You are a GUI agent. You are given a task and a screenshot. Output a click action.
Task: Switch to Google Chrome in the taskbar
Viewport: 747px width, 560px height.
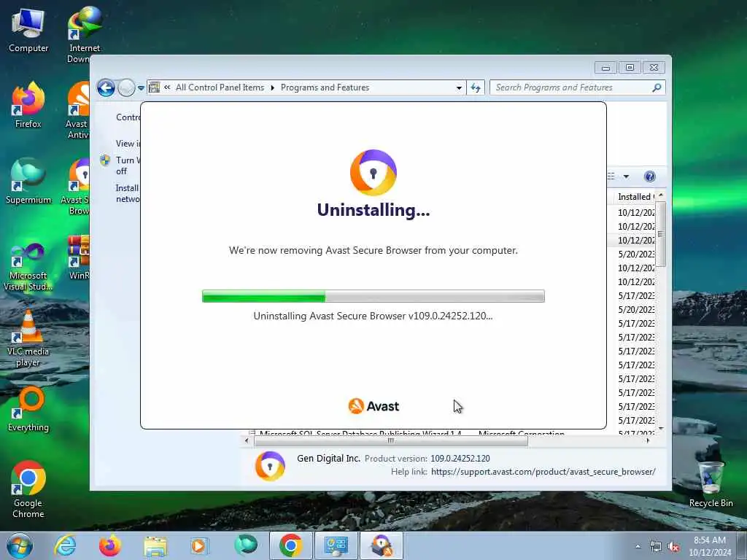(x=290, y=545)
